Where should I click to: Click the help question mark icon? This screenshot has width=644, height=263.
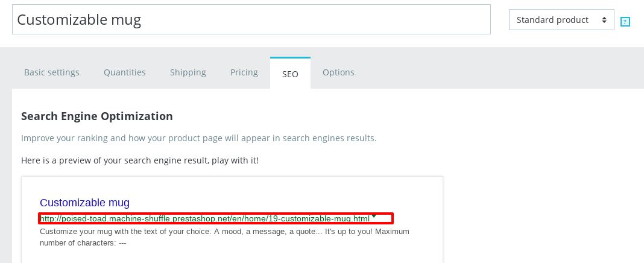625,22
